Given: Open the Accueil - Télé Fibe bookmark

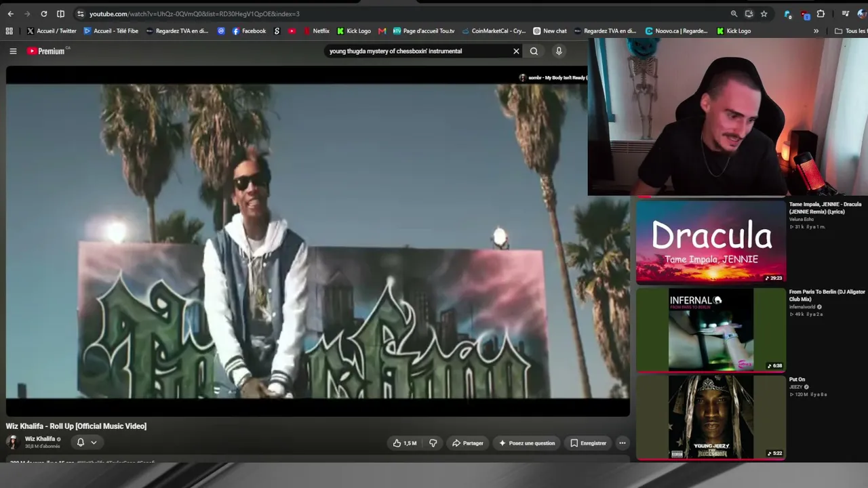Looking at the screenshot, I should (x=111, y=30).
